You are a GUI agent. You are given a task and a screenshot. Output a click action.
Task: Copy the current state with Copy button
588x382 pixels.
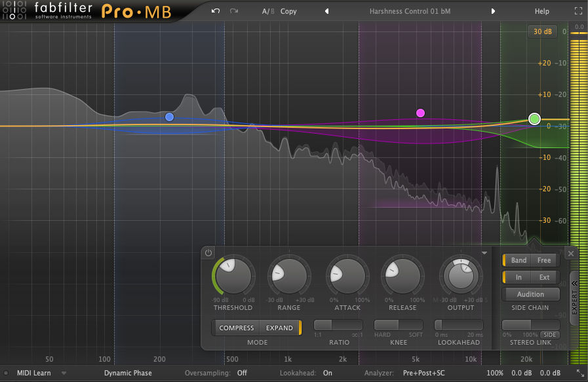[x=288, y=11]
